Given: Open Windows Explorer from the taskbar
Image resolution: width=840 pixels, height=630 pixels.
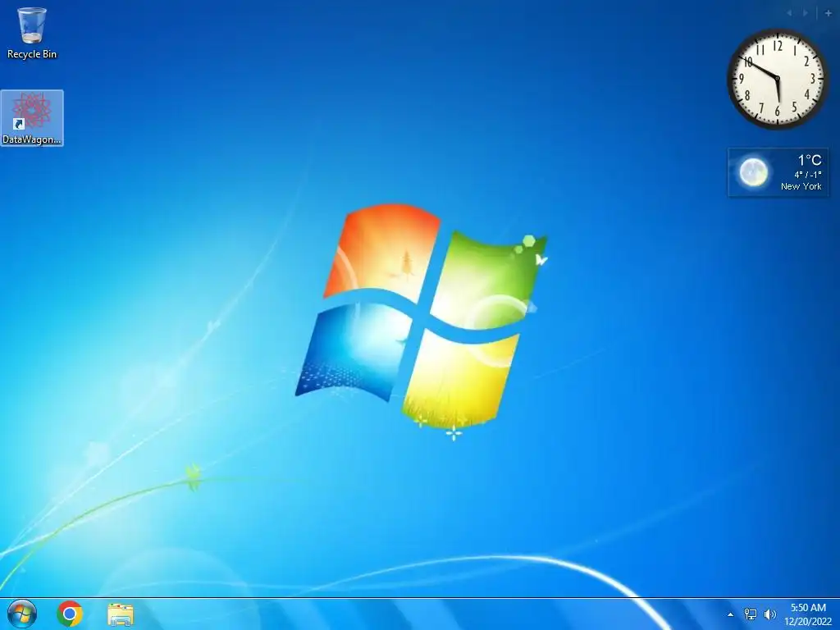Looking at the screenshot, I should click(121, 614).
